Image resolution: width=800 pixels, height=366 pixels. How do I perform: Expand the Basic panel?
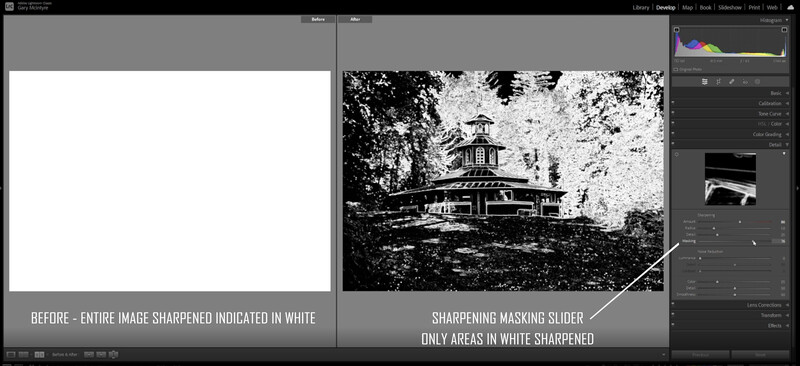tap(786, 93)
